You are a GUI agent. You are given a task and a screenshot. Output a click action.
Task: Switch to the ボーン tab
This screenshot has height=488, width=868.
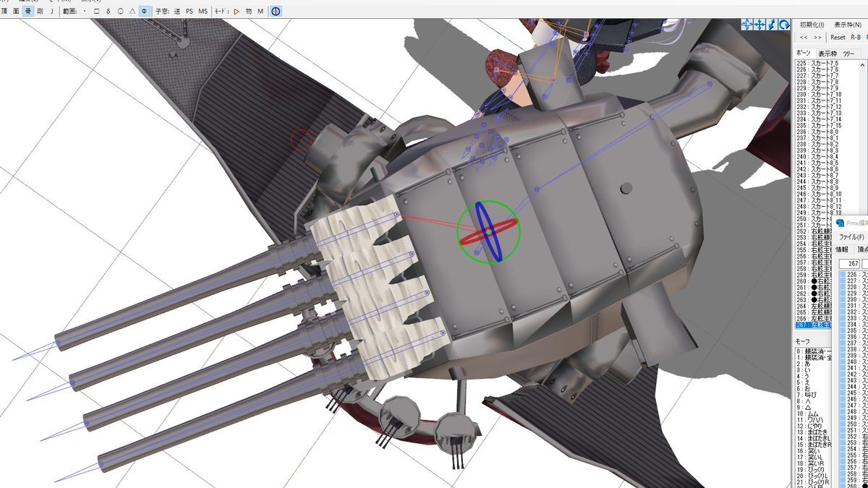(804, 53)
